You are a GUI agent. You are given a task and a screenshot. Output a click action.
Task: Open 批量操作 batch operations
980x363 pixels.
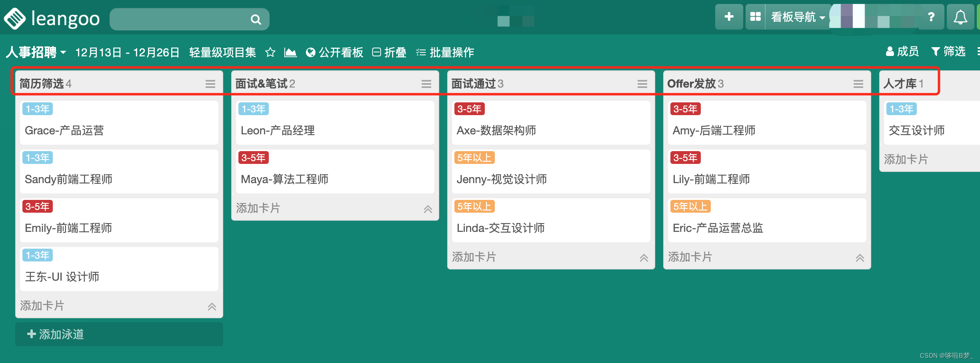(445, 52)
